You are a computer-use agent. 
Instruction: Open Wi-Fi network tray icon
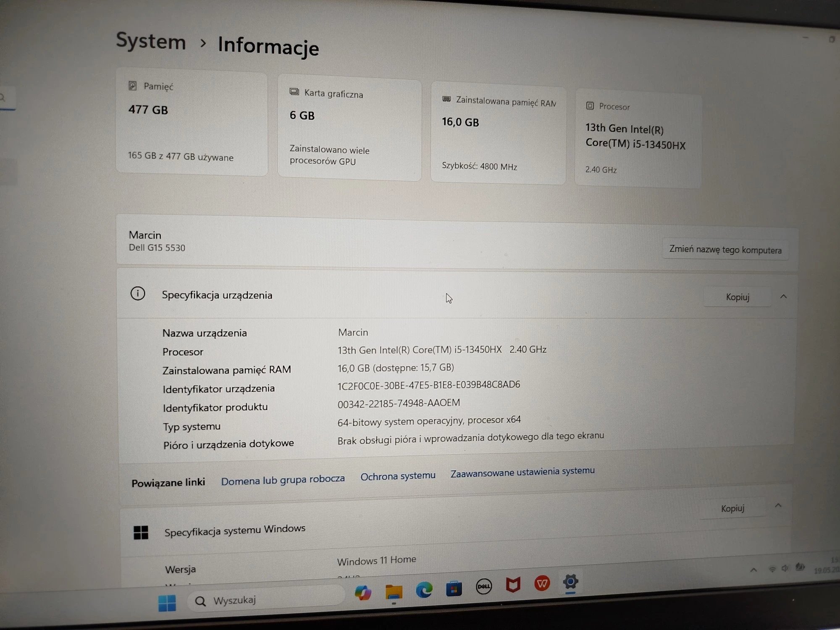[772, 569]
